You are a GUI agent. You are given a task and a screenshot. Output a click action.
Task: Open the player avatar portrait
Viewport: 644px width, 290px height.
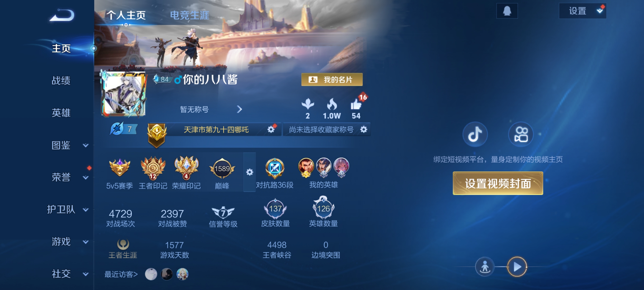(x=124, y=94)
